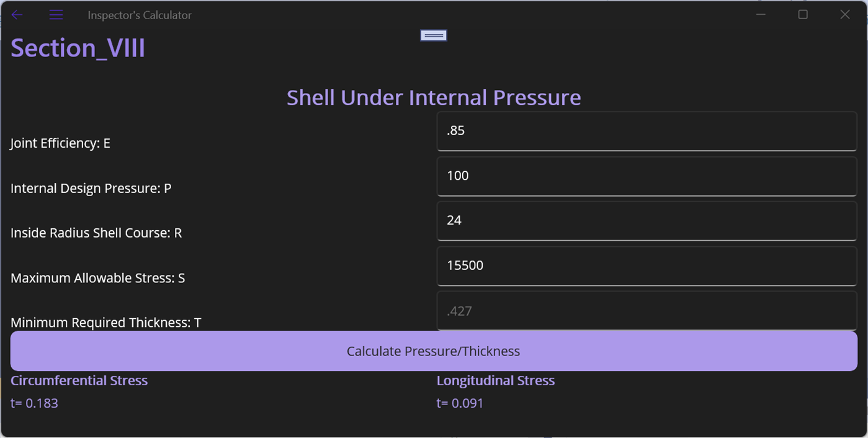Click the Minimum Required Thickness field

click(647, 310)
